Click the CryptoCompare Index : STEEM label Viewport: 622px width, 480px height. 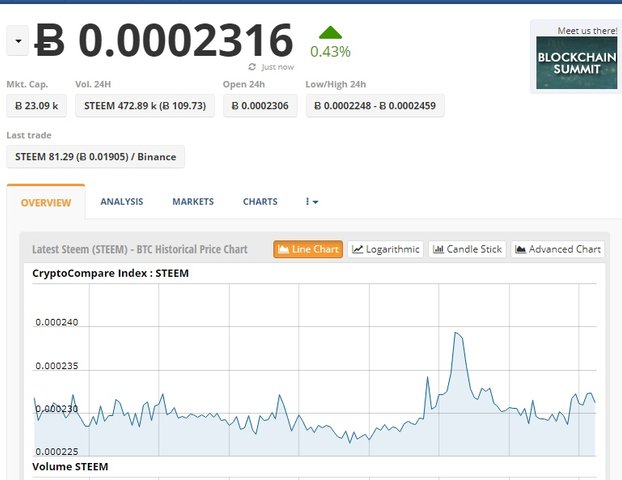tap(110, 273)
